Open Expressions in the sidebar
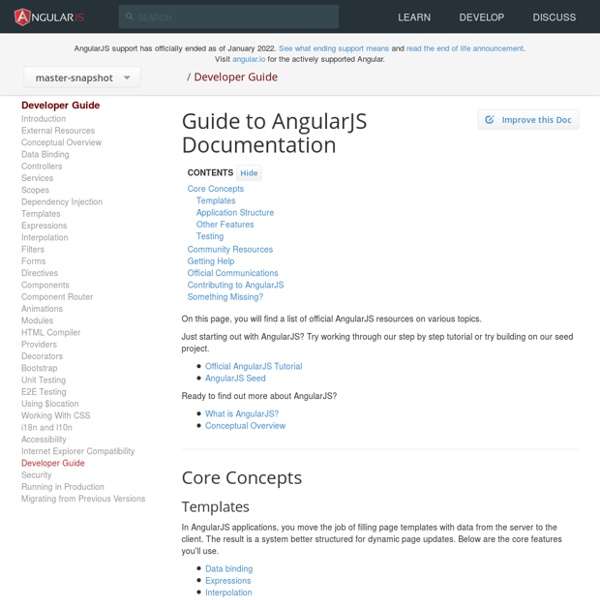Viewport: 600px width, 600px height. coord(44,225)
